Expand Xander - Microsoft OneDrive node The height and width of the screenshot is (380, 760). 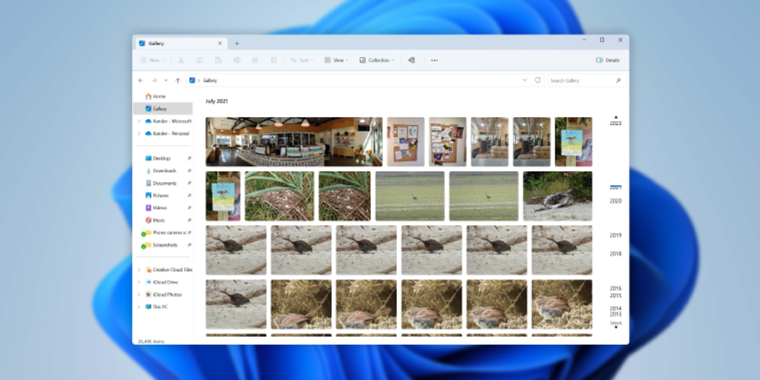(139, 121)
